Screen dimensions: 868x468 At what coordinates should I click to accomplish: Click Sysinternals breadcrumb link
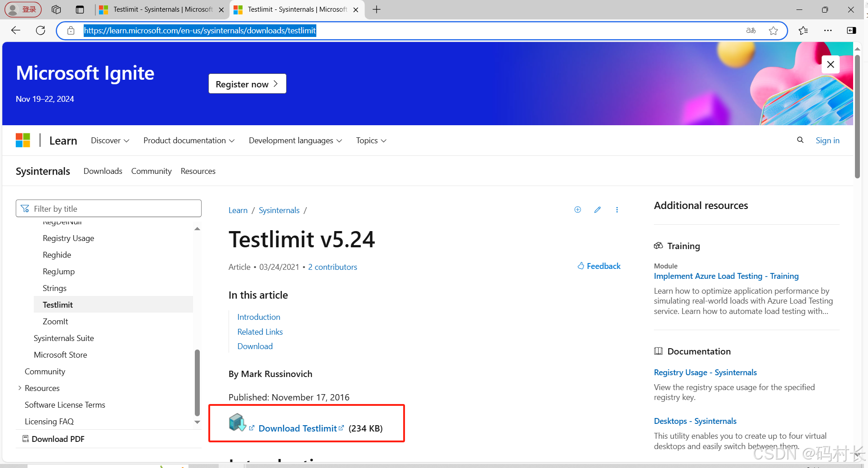[x=279, y=210]
